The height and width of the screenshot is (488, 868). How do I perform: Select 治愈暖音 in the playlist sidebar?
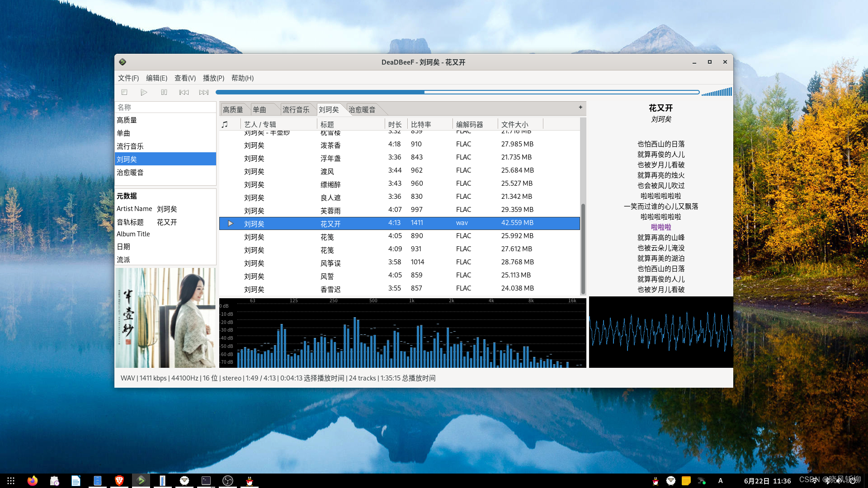(x=130, y=173)
